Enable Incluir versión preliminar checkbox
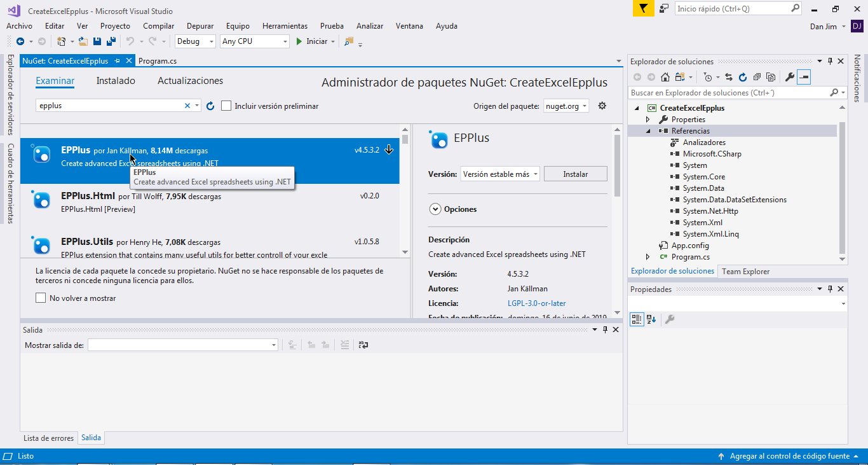The image size is (868, 465). [226, 106]
